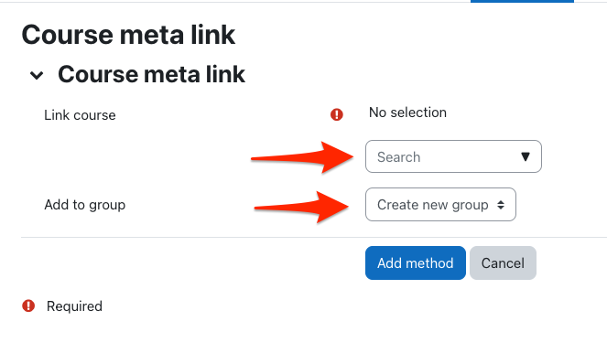This screenshot has height=364, width=607.
Task: Click the required legend icon at bottom
Action: (x=28, y=305)
